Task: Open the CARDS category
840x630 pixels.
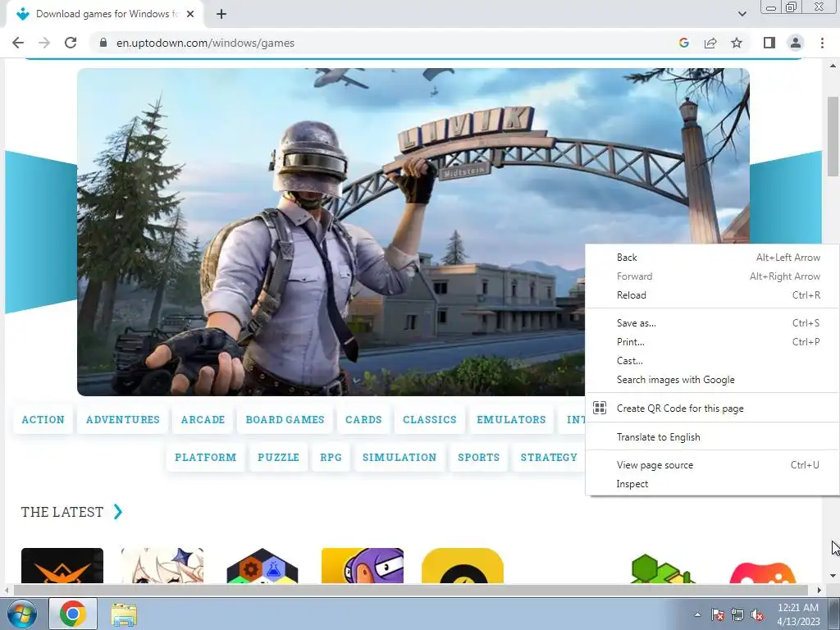Action: pos(363,419)
